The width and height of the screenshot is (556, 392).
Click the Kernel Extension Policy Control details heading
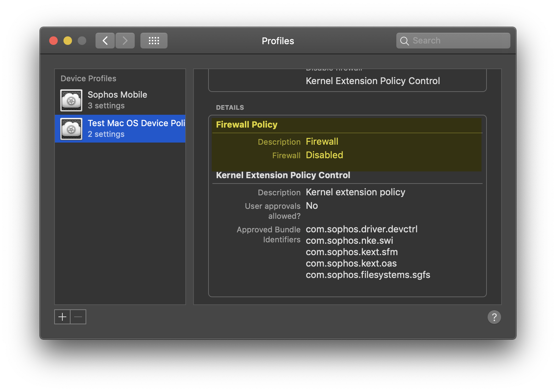point(283,175)
